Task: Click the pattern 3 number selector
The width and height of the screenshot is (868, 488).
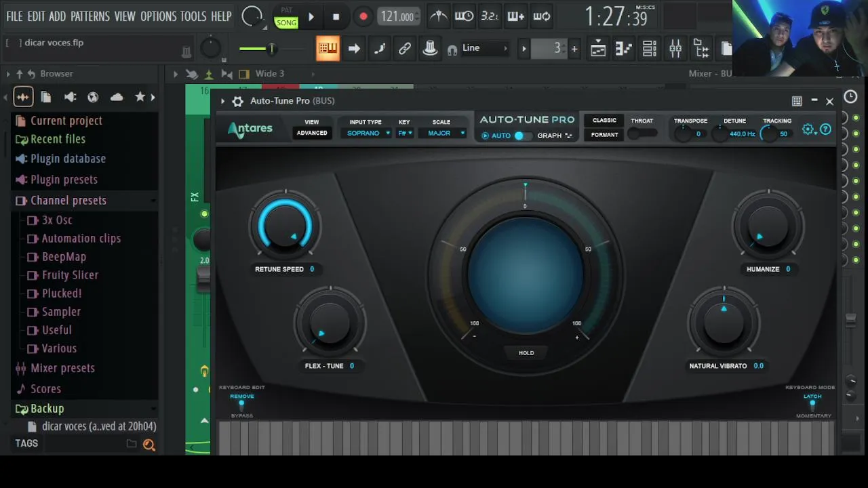Action: click(549, 48)
